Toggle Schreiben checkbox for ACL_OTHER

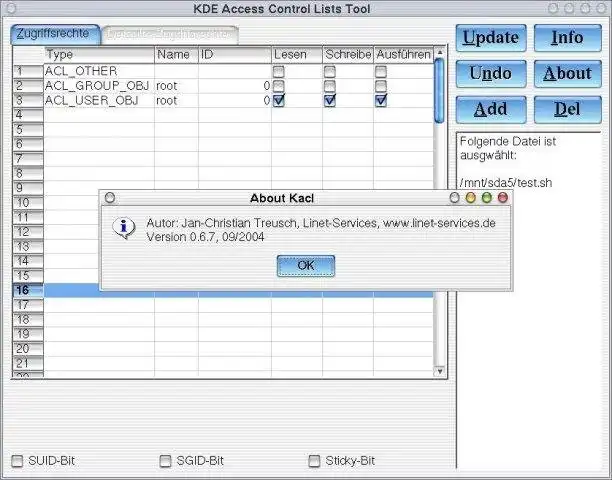329,71
